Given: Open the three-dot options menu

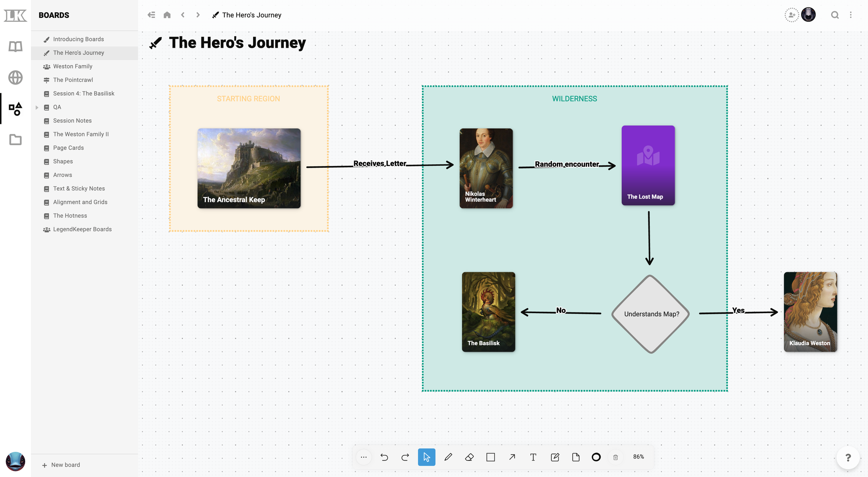Looking at the screenshot, I should tap(851, 14).
